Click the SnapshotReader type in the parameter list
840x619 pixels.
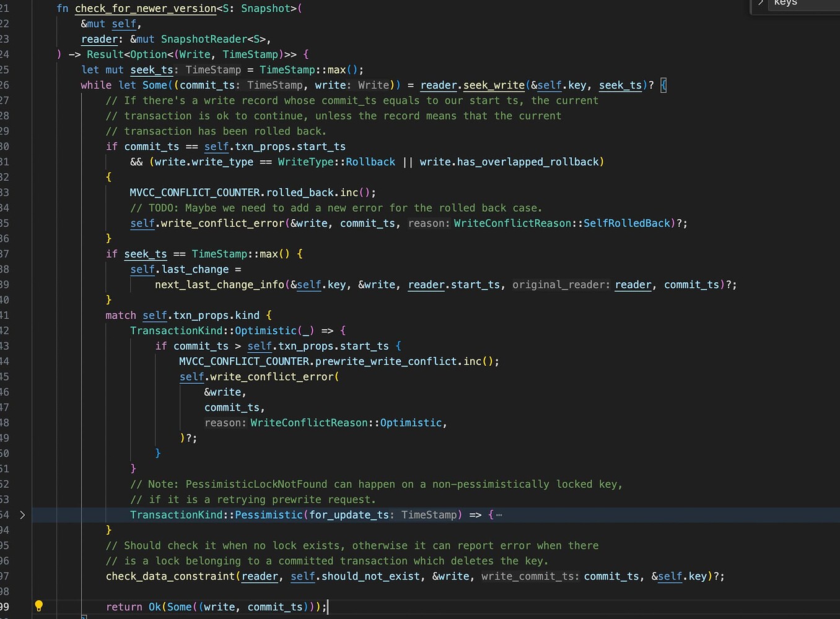(x=204, y=40)
